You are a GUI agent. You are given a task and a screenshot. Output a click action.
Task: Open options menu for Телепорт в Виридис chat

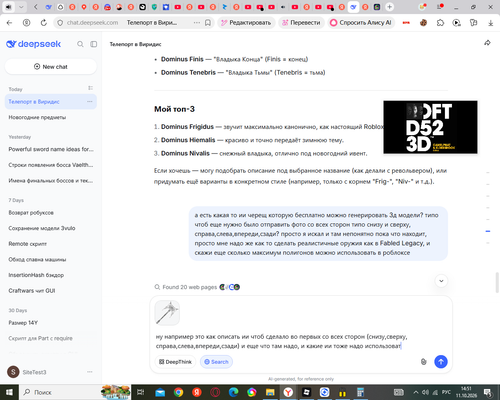point(90,101)
